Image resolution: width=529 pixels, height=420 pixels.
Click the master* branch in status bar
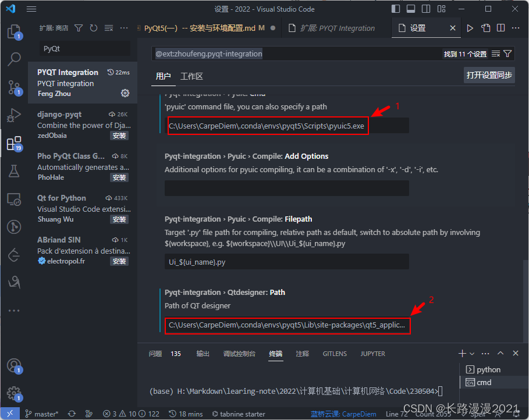pos(42,414)
